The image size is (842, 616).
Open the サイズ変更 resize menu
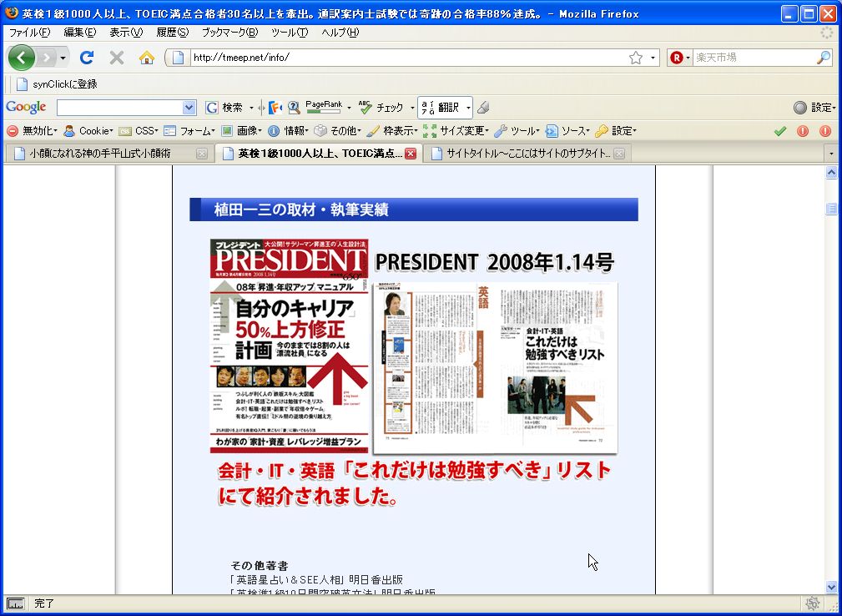pos(456,130)
